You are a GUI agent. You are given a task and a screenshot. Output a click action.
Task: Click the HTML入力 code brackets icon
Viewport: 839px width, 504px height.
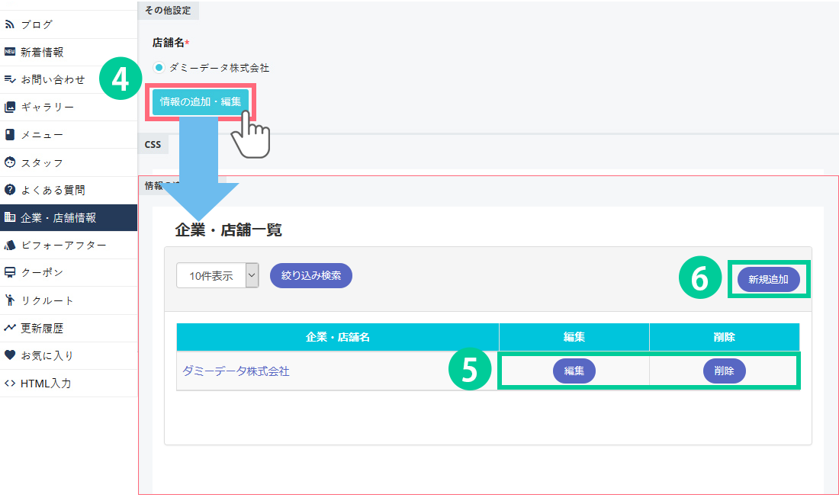[10, 383]
